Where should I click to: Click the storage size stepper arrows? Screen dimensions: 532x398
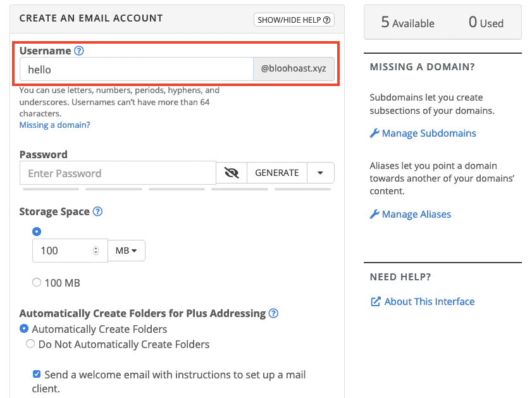[96, 251]
